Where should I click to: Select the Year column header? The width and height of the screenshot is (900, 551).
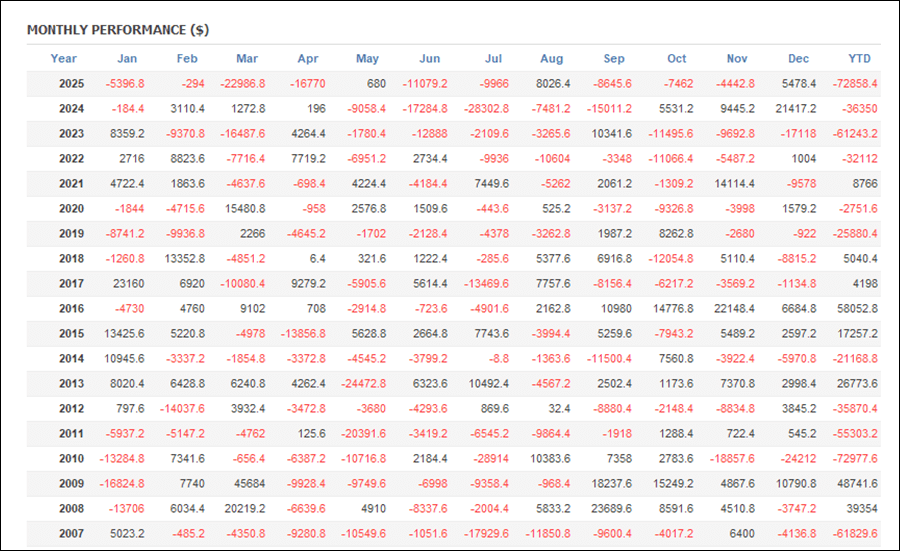[64, 59]
